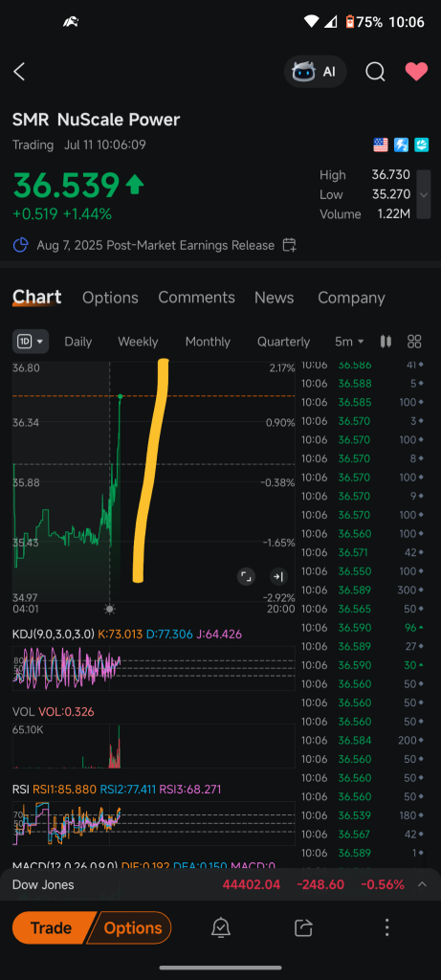Open the three-dot more menu
Viewport: 441px width, 980px height.
(386, 927)
